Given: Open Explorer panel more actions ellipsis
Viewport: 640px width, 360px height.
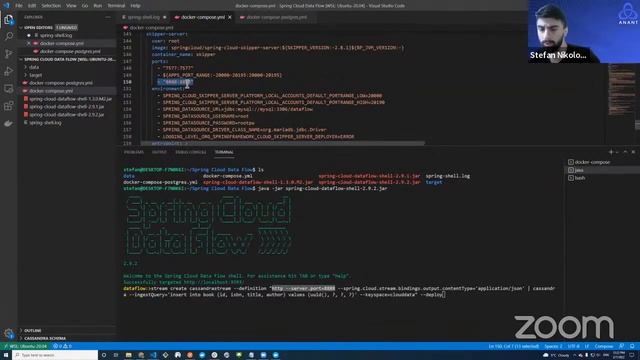Looking at the screenshot, I should [x=108, y=17].
